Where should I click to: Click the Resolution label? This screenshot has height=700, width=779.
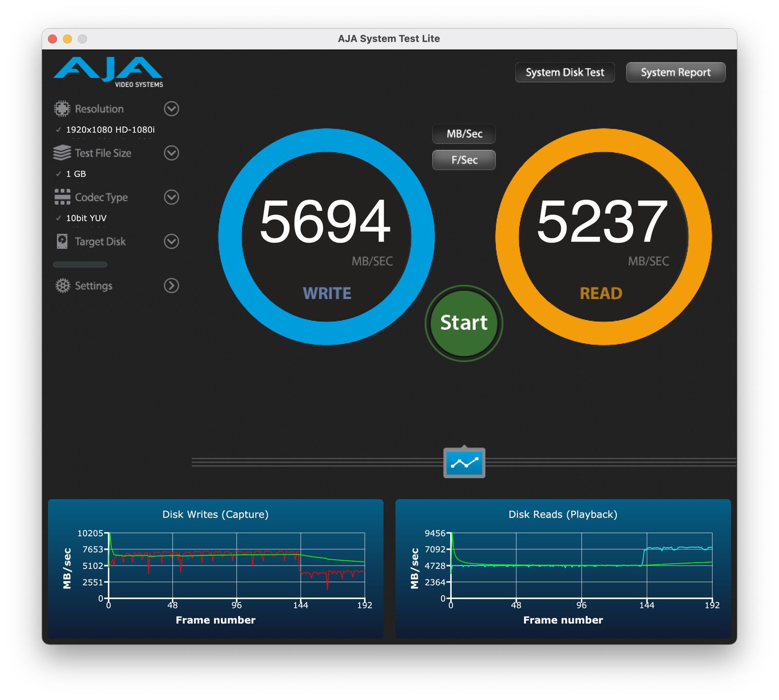99,109
